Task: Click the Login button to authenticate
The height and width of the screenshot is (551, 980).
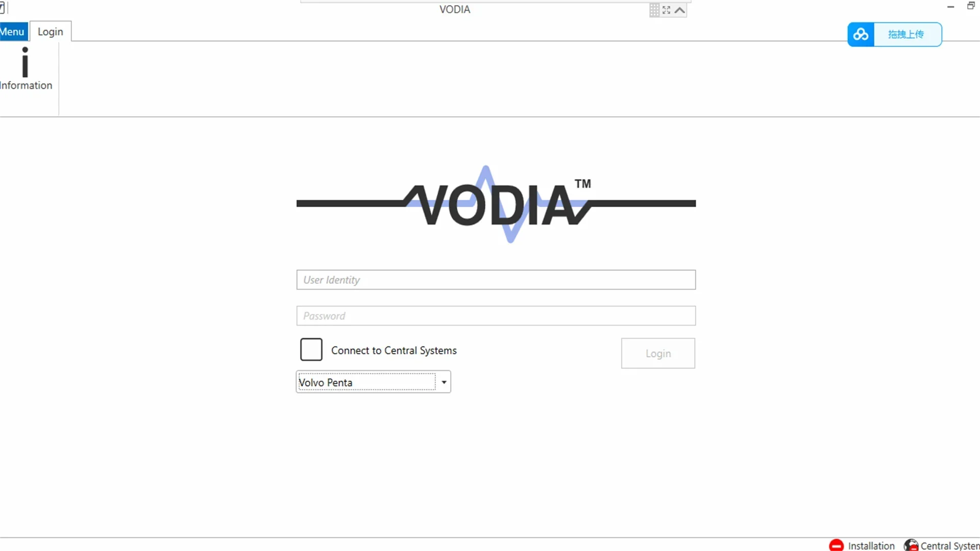Action: tap(658, 353)
